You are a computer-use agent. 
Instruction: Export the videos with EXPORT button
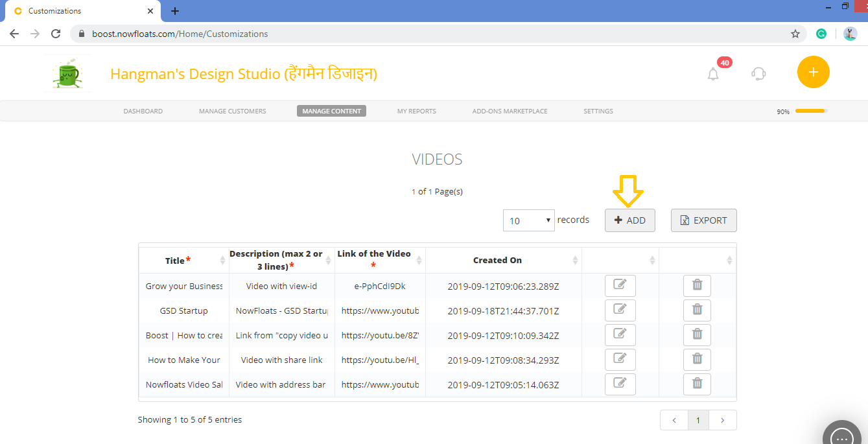coord(704,220)
